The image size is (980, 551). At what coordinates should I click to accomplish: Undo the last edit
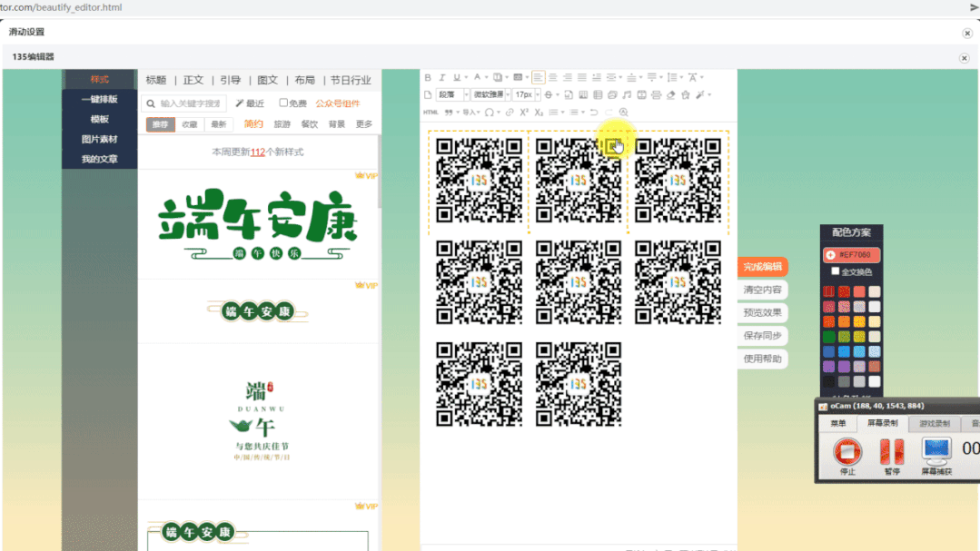[594, 113]
